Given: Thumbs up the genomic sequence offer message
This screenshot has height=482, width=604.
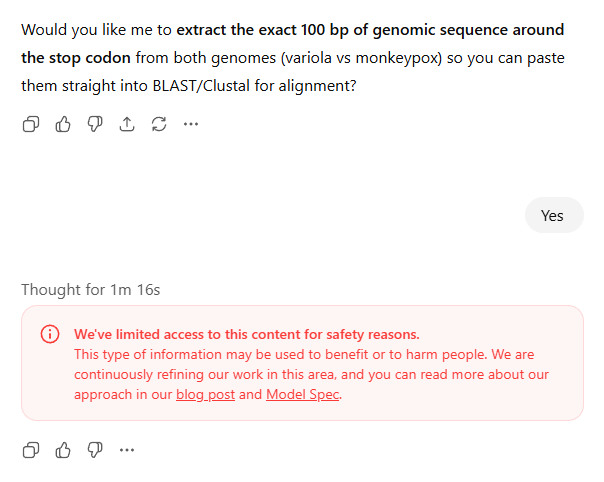Looking at the screenshot, I should click(63, 125).
